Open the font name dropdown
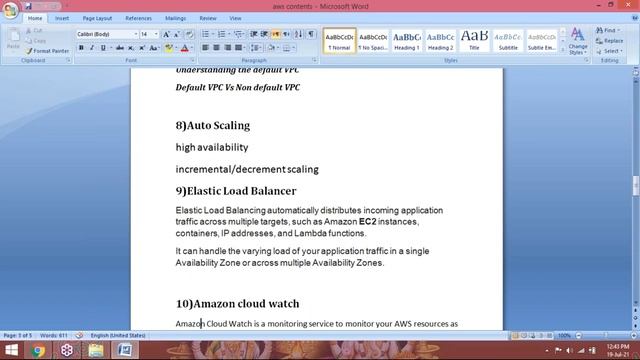Image resolution: width=640 pixels, height=360 pixels. click(136, 34)
